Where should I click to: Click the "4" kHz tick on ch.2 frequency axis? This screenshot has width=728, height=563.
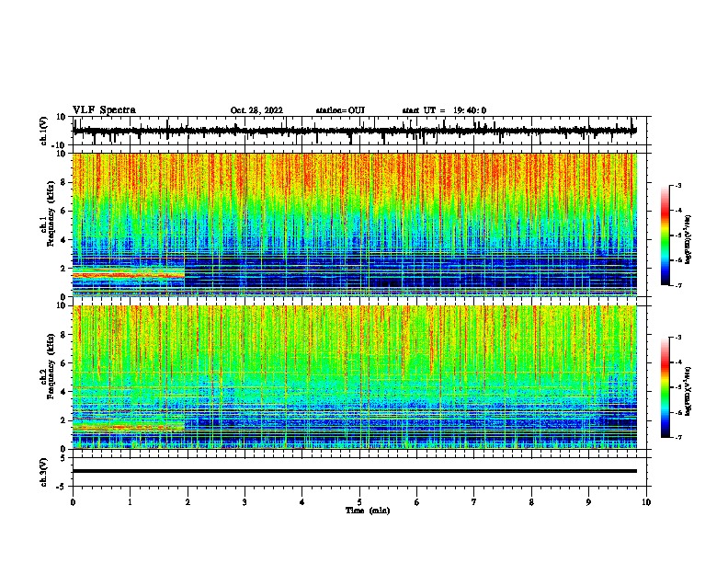(x=63, y=392)
